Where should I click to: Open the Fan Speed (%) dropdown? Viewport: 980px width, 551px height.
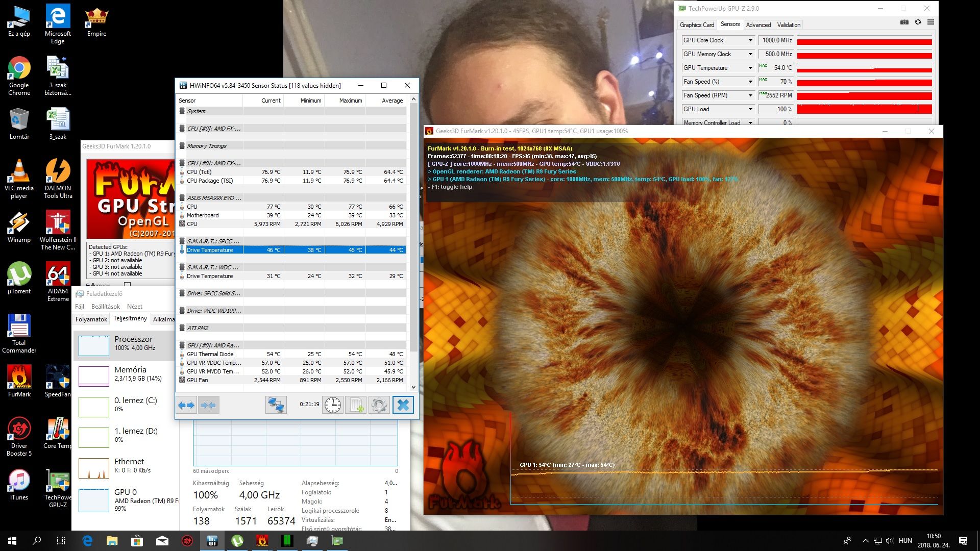click(750, 82)
